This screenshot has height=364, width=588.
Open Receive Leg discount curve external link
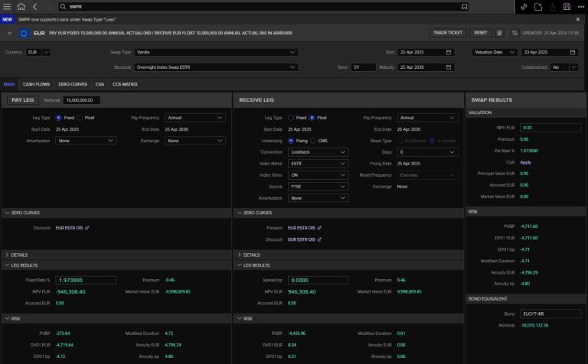(319, 239)
